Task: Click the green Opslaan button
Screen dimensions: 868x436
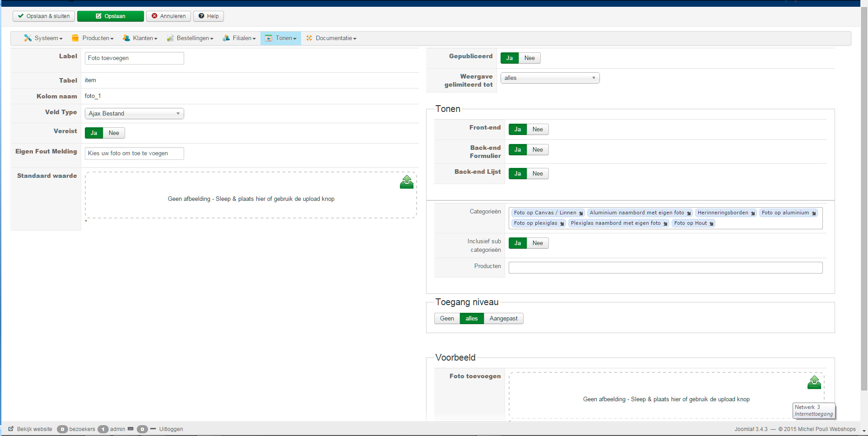Action: [x=111, y=16]
